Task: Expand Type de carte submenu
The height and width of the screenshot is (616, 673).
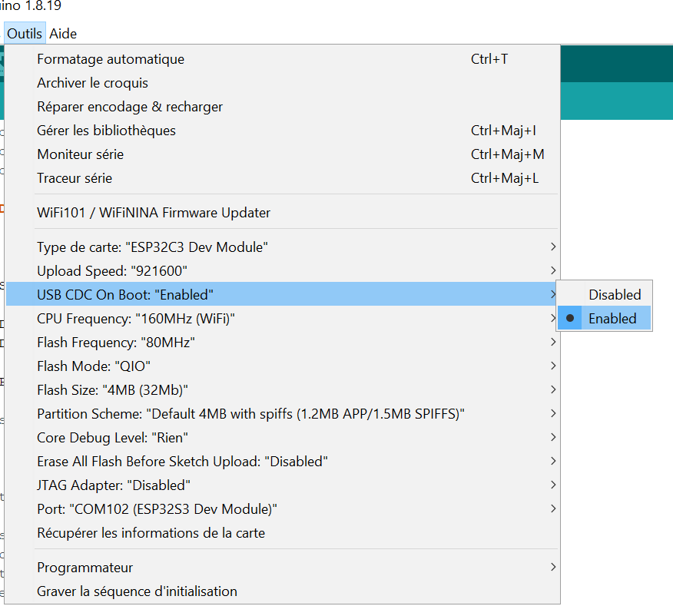Action: pyautogui.click(x=283, y=247)
